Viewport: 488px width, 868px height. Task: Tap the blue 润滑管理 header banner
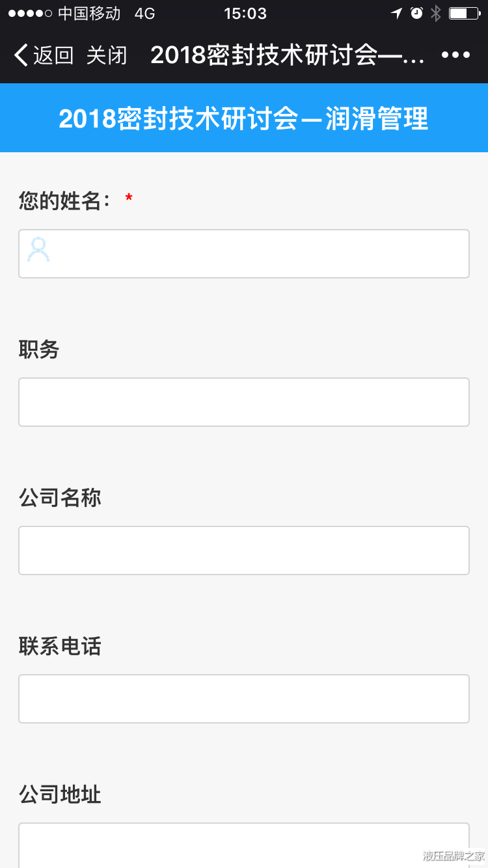244,118
